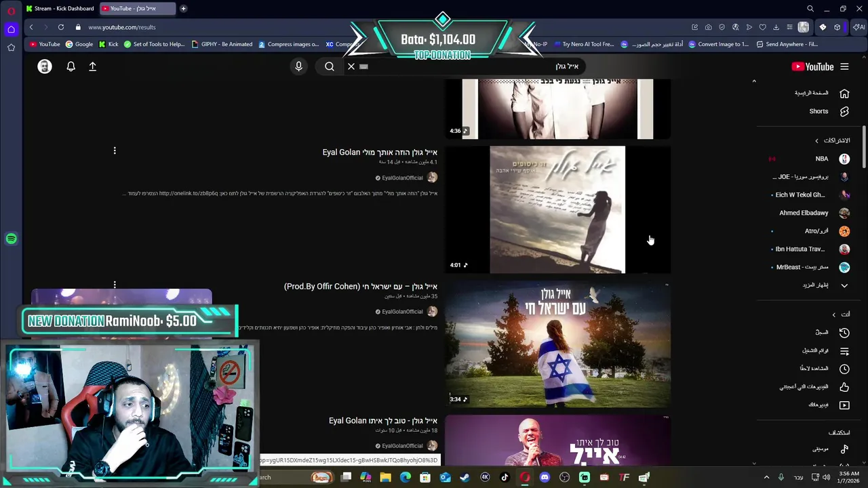Open Spotify in the Opera sidebar
Viewport: 868px width, 488px height.
11,239
